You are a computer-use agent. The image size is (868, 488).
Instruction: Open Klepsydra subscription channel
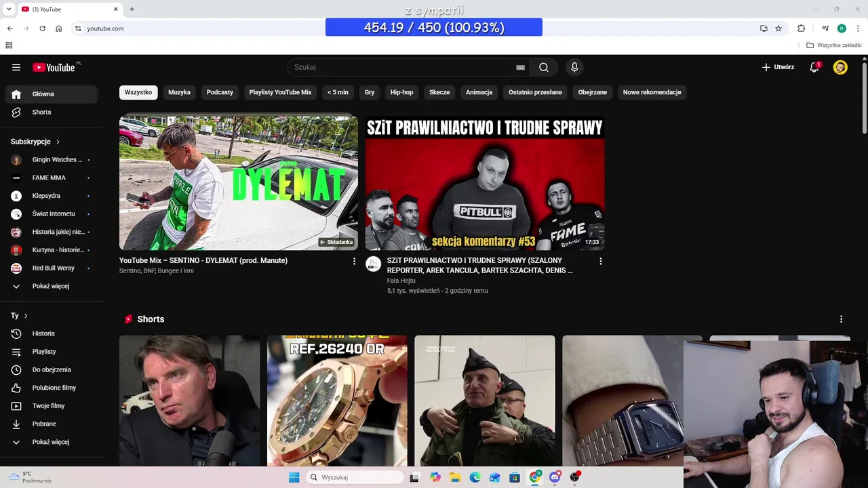click(x=52, y=196)
